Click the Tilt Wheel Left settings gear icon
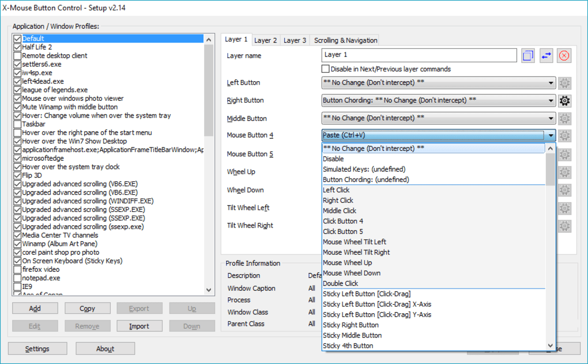Screen dimensions: 588x364 click(x=564, y=207)
